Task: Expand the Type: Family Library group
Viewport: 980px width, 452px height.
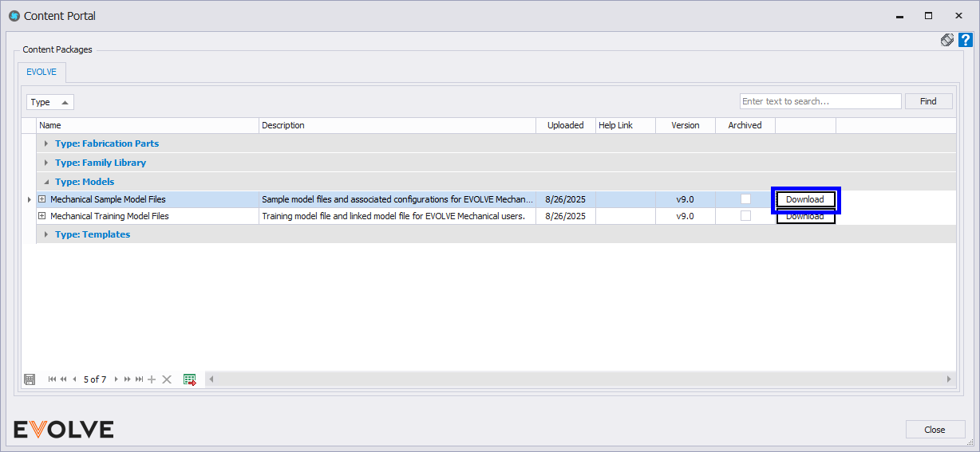Action: [47, 163]
